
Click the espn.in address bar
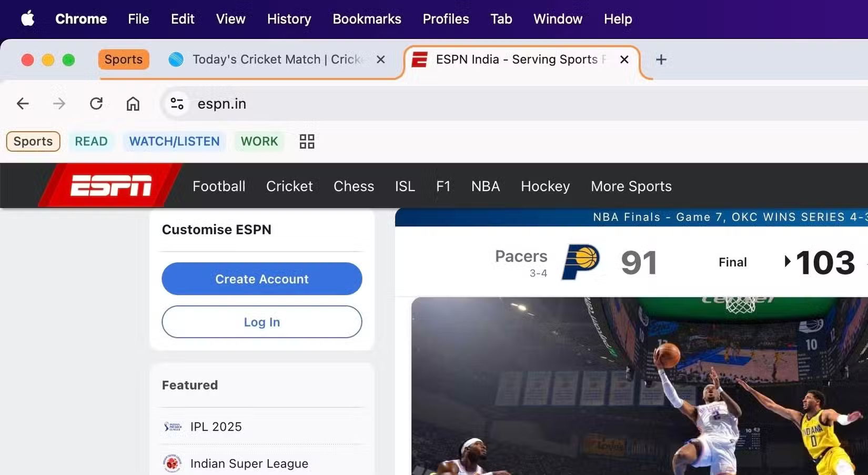(221, 103)
